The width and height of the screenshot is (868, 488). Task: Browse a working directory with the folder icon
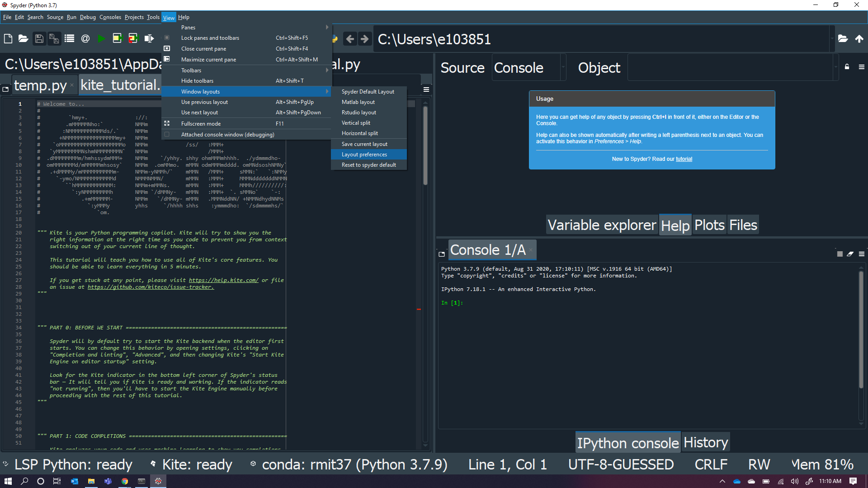pos(843,39)
